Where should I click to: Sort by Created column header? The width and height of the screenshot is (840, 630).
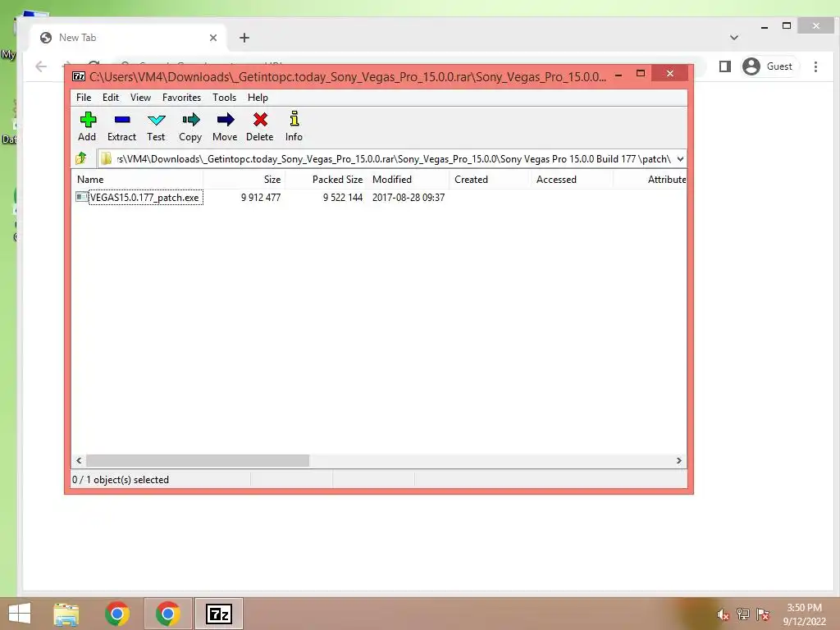click(491, 180)
